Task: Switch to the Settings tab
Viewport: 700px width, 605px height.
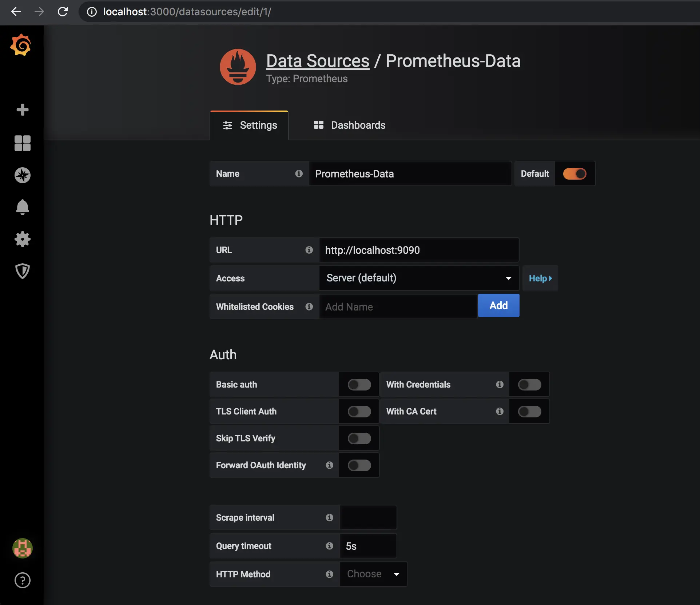Action: point(250,125)
